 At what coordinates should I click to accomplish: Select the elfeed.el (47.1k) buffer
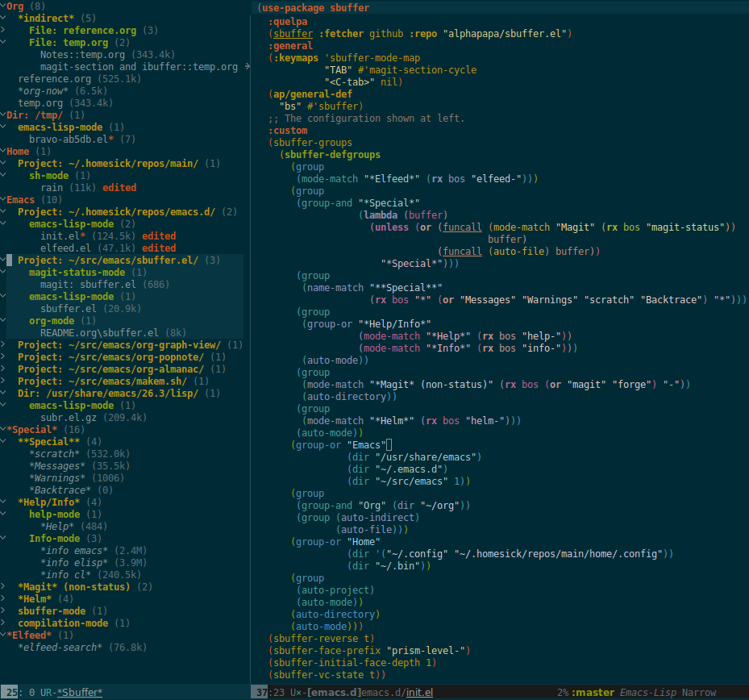click(108, 248)
